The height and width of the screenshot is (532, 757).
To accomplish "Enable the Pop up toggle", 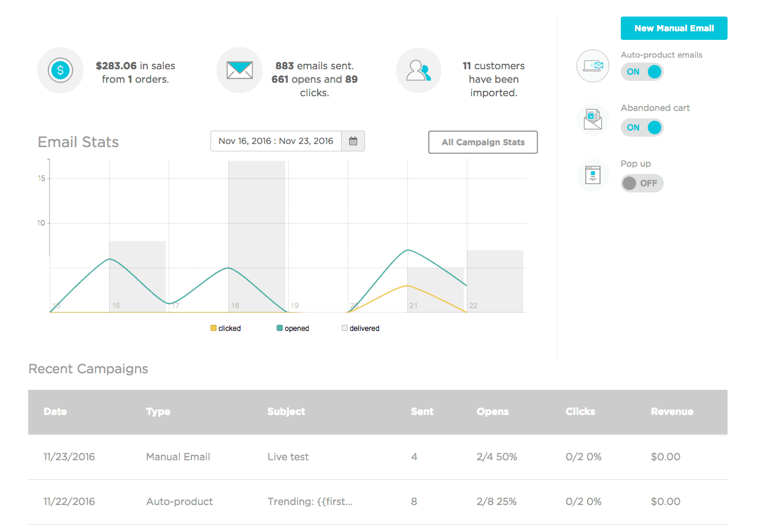I will click(642, 183).
